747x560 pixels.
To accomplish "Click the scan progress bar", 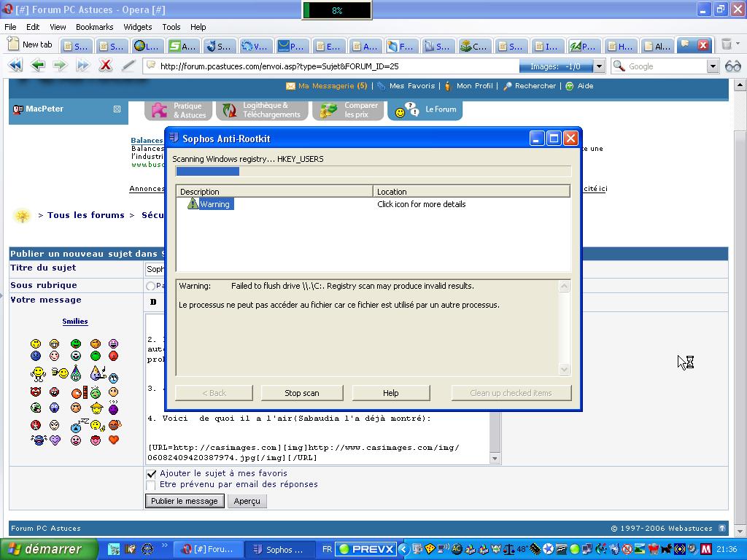I will pos(373,171).
